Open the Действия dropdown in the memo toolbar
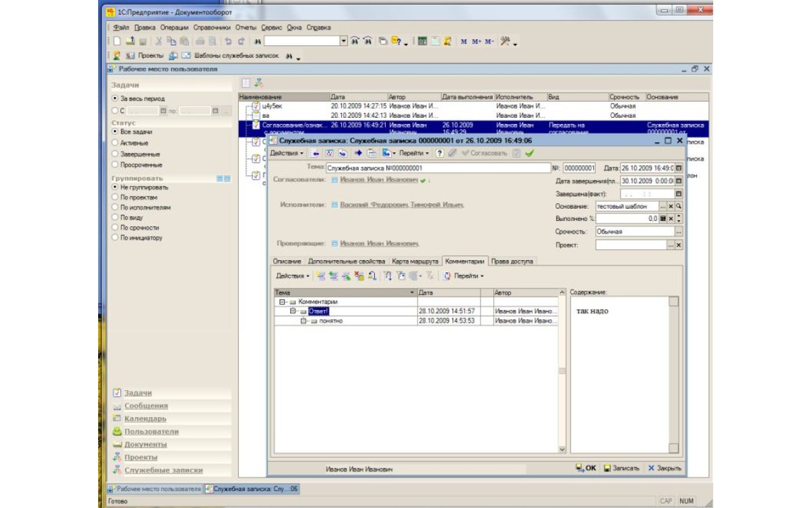812x508 pixels. pyautogui.click(x=287, y=153)
